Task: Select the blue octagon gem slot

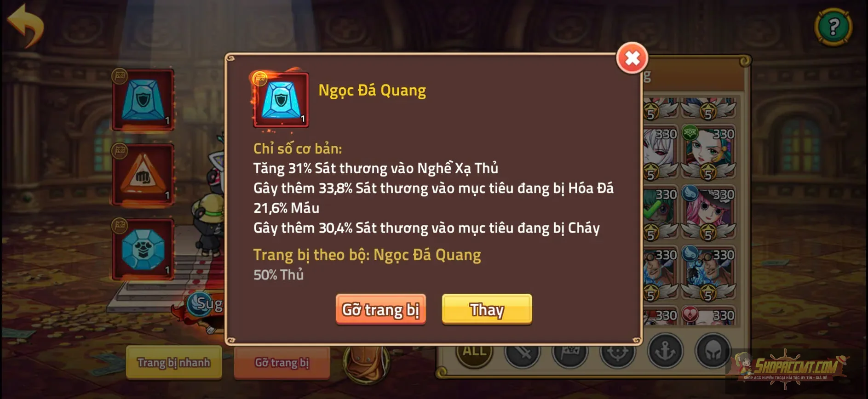Action: (x=143, y=249)
